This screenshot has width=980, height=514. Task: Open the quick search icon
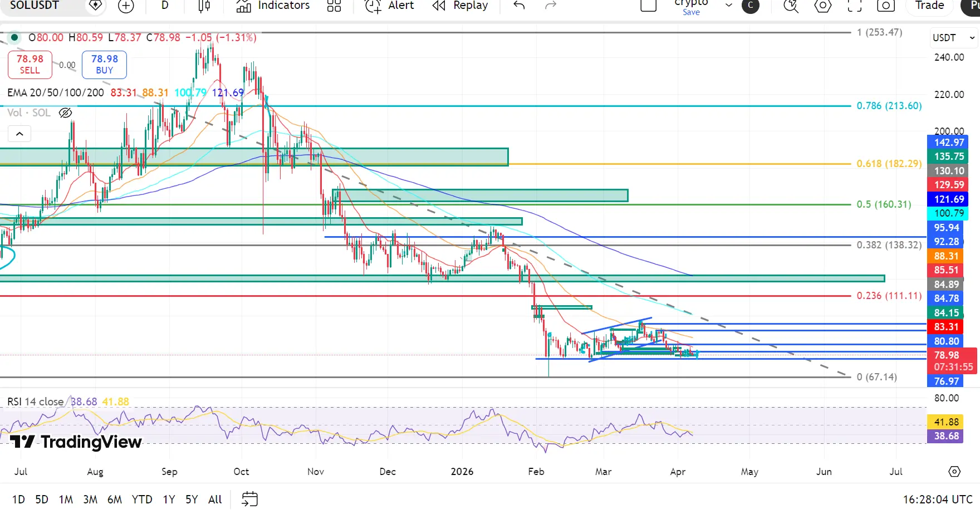tap(791, 6)
